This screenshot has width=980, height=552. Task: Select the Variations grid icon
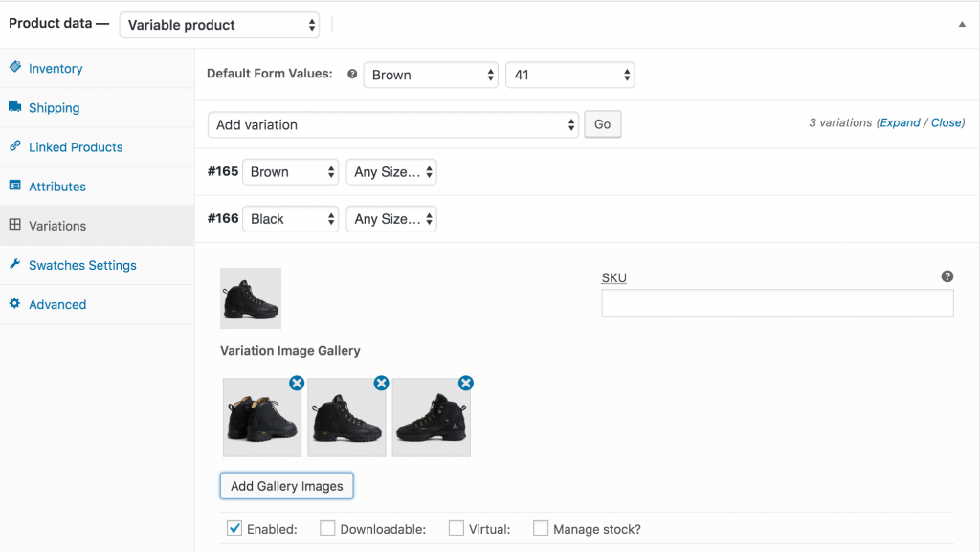click(14, 225)
